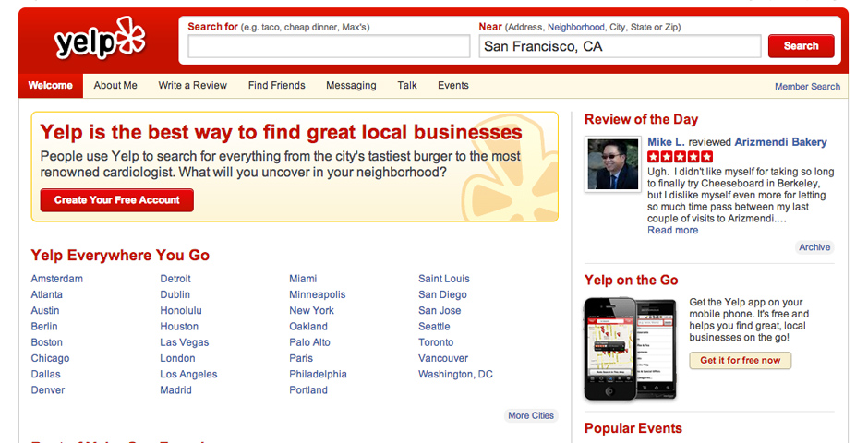Go to the Seattle city page
The height and width of the screenshot is (443, 868).
tap(434, 327)
